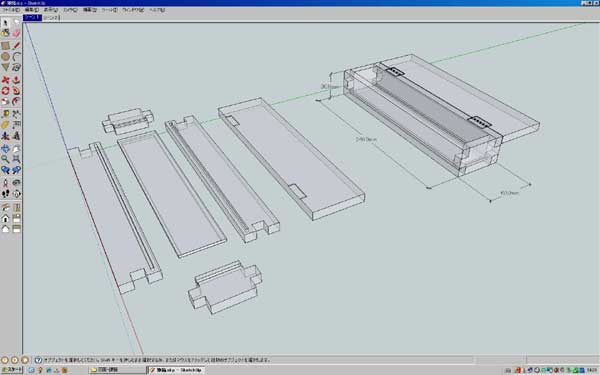Switch to the シーン2 scene tab

51,18
